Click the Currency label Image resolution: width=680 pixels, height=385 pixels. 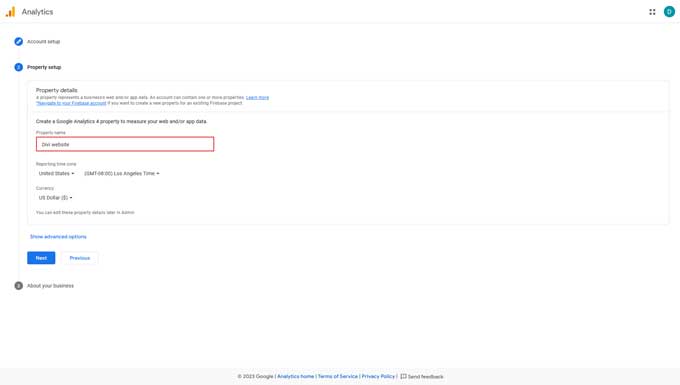click(x=45, y=188)
